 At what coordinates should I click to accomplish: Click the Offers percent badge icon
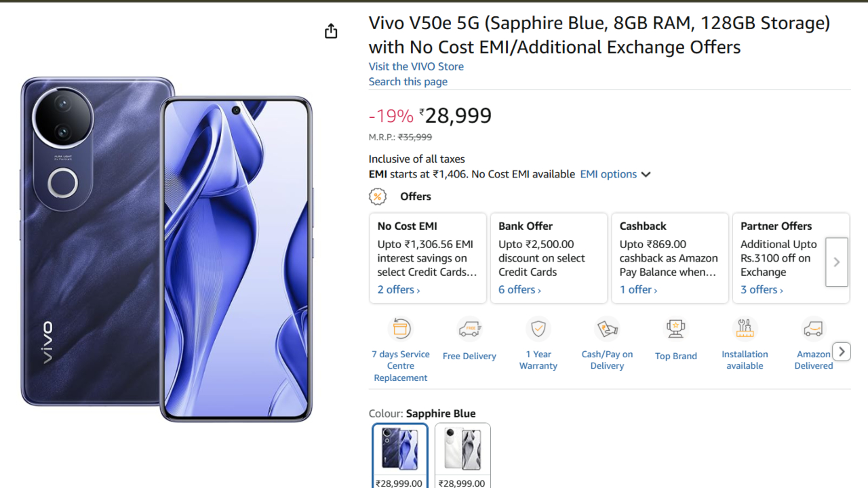tap(378, 197)
